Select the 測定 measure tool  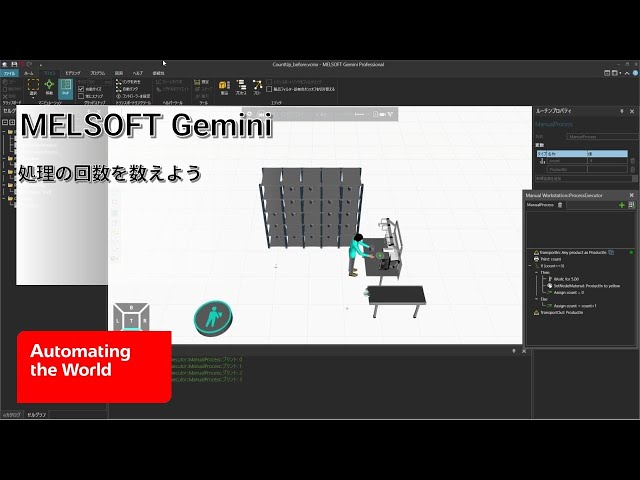202,82
